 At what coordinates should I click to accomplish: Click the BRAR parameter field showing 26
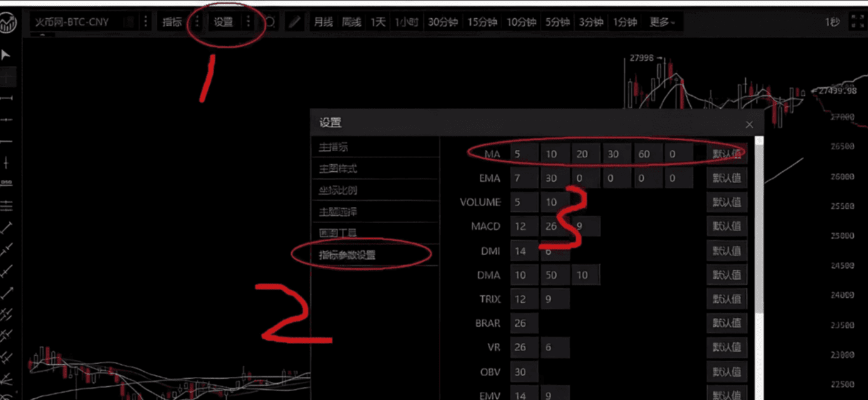click(524, 324)
